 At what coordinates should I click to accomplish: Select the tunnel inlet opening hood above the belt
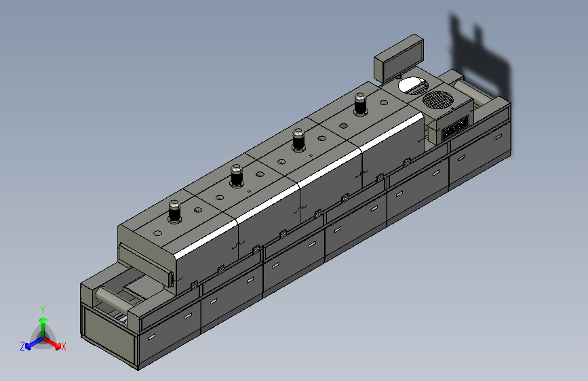click(x=146, y=265)
